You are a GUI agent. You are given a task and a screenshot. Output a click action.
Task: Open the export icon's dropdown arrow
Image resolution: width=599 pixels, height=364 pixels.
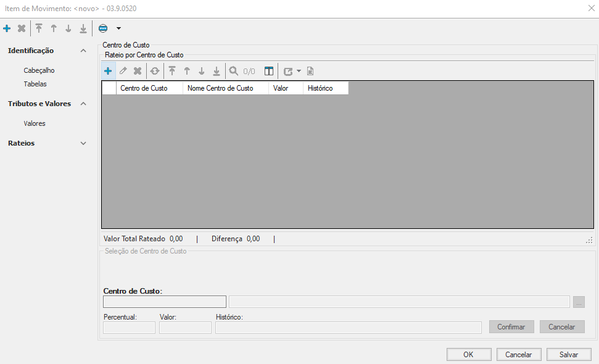coord(299,71)
